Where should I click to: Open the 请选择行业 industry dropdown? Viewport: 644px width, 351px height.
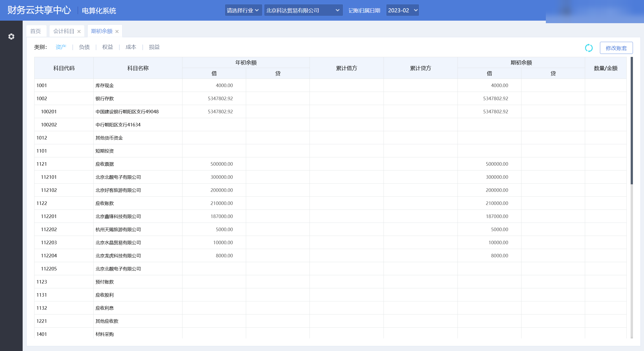point(243,10)
